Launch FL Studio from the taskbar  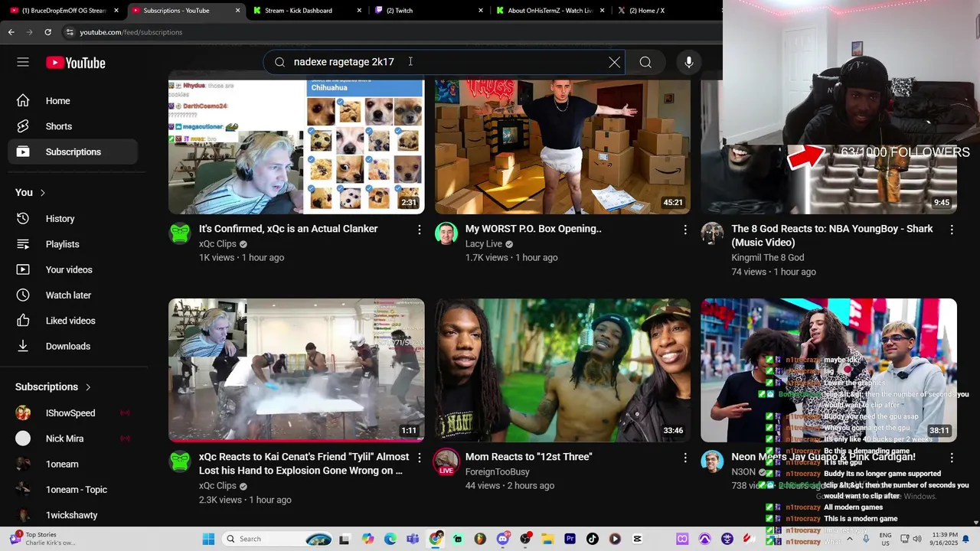click(480, 539)
